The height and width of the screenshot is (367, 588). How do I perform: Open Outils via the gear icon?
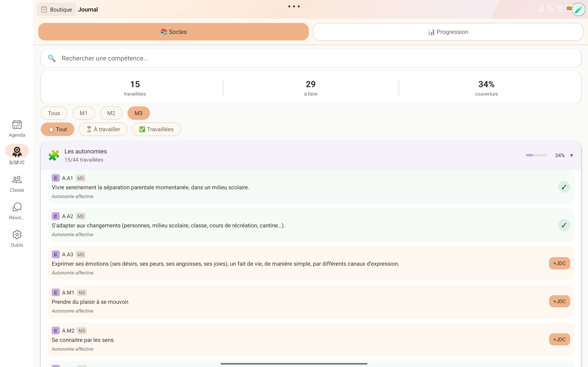17,238
